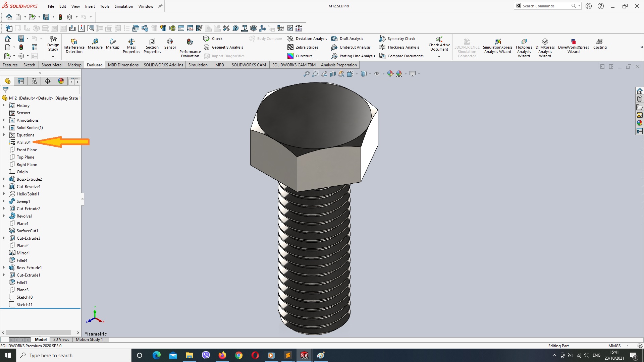This screenshot has width=644, height=362.
Task: Expand the History tree node
Action: 4,105
